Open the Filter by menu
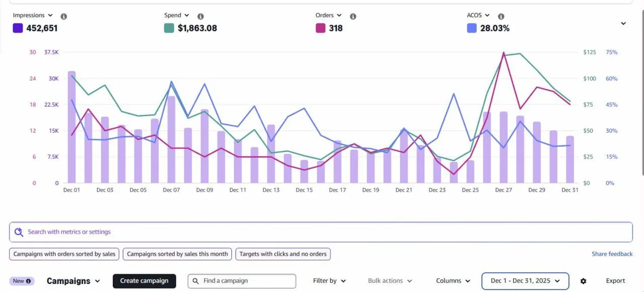The height and width of the screenshot is (292, 644). click(330, 281)
